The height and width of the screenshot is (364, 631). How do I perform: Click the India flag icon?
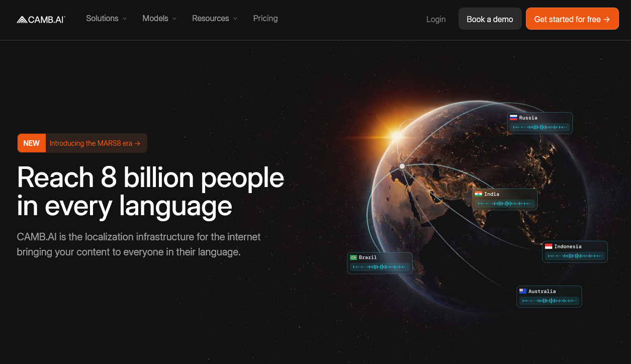pyautogui.click(x=478, y=194)
